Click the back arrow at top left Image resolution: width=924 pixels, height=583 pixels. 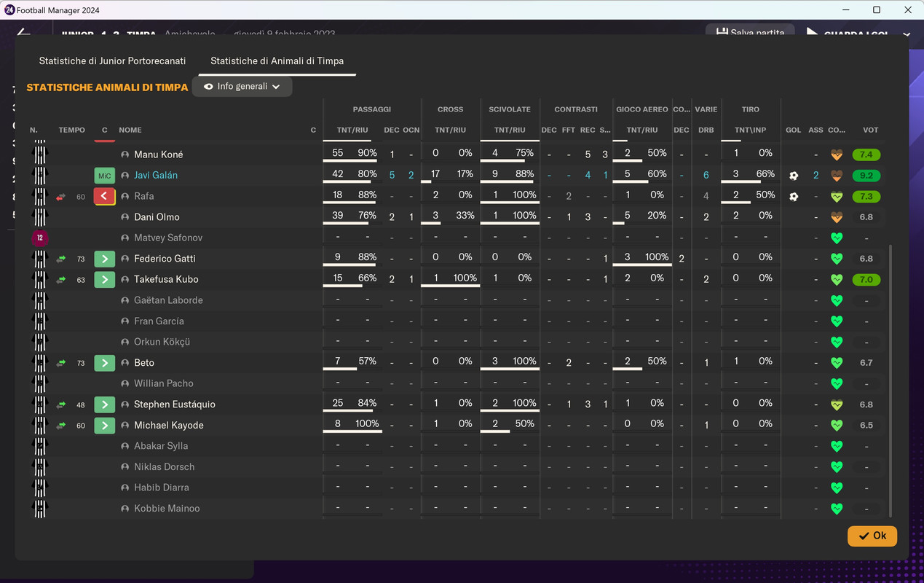23,32
